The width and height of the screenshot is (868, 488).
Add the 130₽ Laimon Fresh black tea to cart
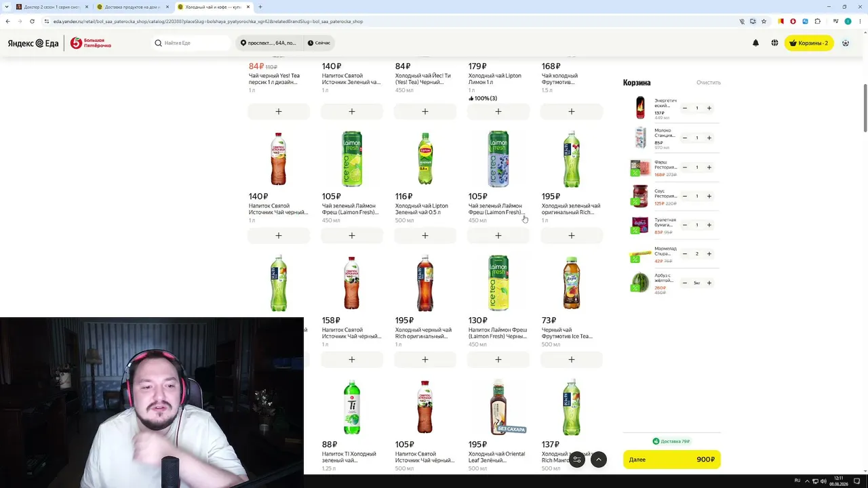coord(498,359)
